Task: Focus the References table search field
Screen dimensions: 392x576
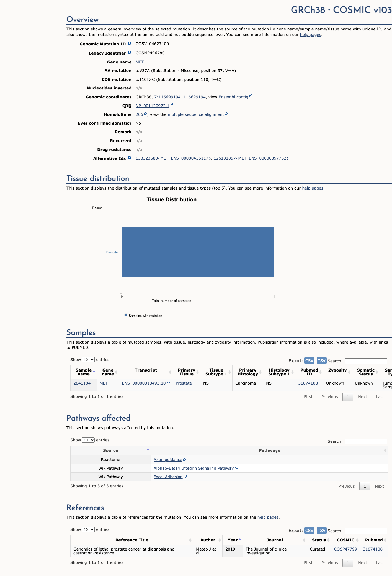Action: (366, 531)
